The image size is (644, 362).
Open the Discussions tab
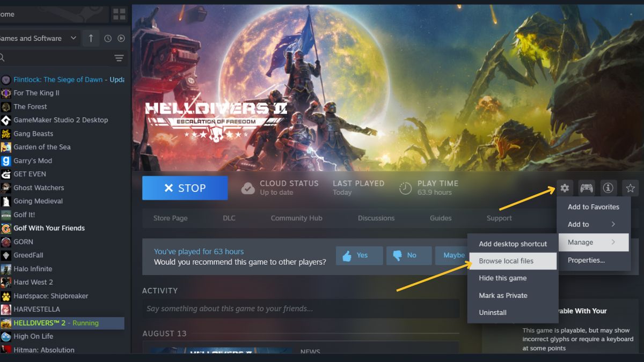376,218
